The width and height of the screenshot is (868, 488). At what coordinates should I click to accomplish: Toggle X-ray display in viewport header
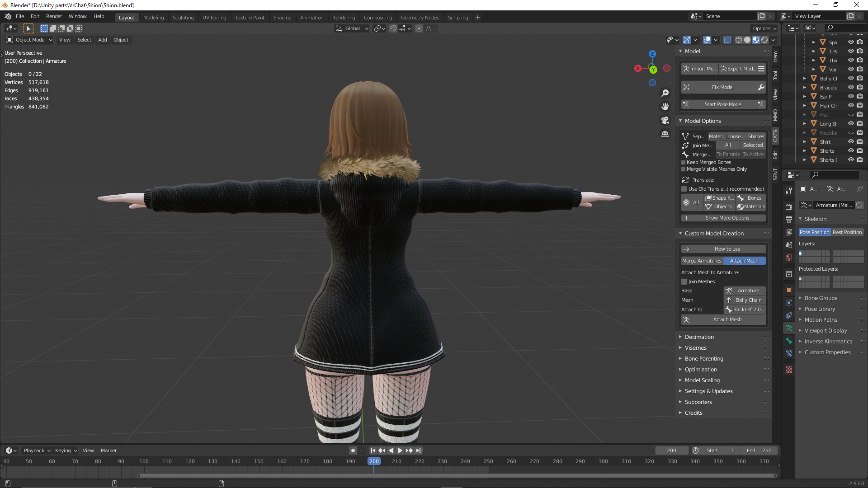pos(727,40)
